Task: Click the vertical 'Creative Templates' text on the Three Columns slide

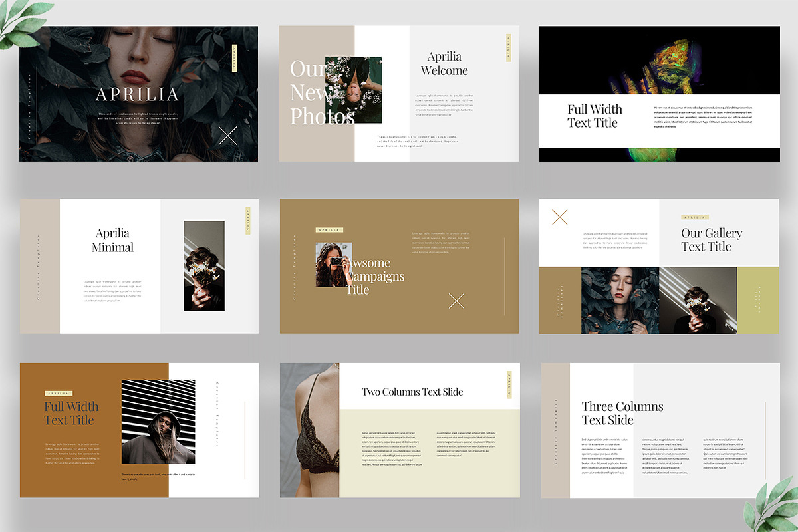Action: point(555,432)
